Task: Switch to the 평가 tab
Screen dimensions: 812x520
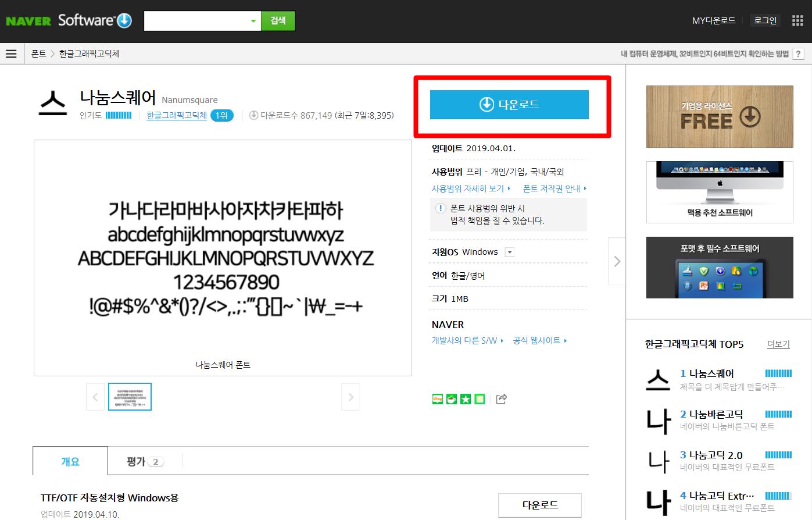Action: click(x=145, y=461)
